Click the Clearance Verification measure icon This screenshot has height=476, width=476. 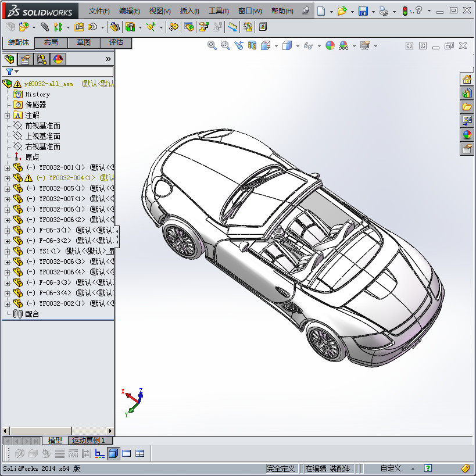point(232,27)
